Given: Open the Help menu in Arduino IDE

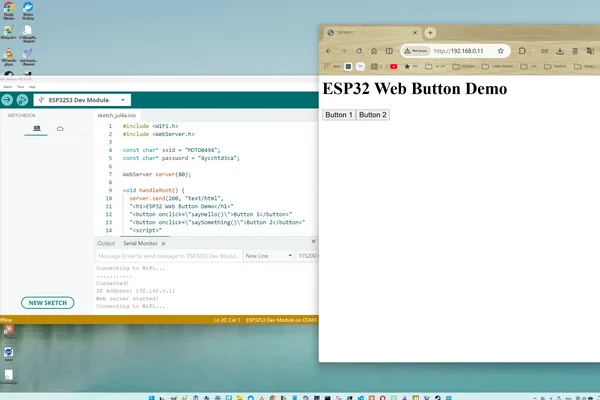Looking at the screenshot, I should click(x=32, y=87).
